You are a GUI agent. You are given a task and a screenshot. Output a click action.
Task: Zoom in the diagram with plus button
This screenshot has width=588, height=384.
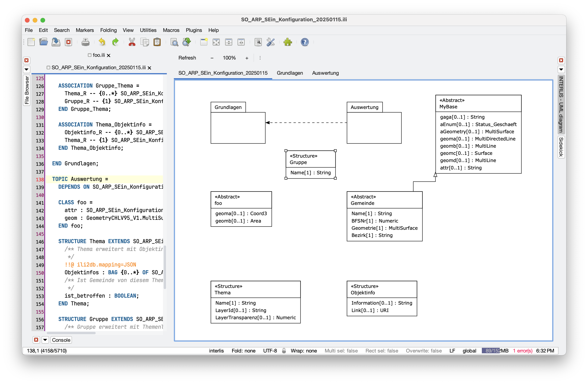click(247, 58)
